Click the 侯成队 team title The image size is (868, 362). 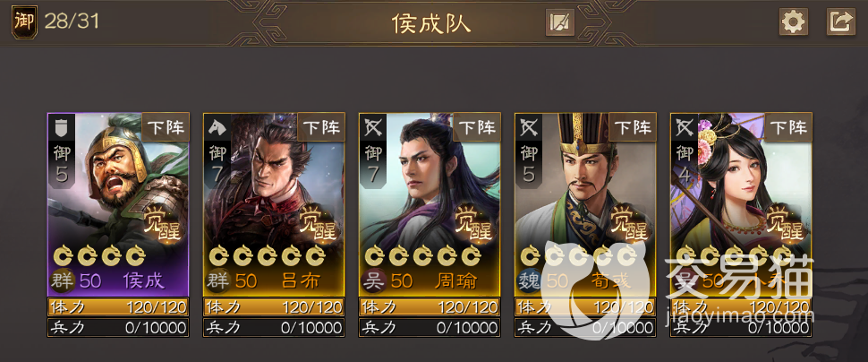click(x=431, y=22)
